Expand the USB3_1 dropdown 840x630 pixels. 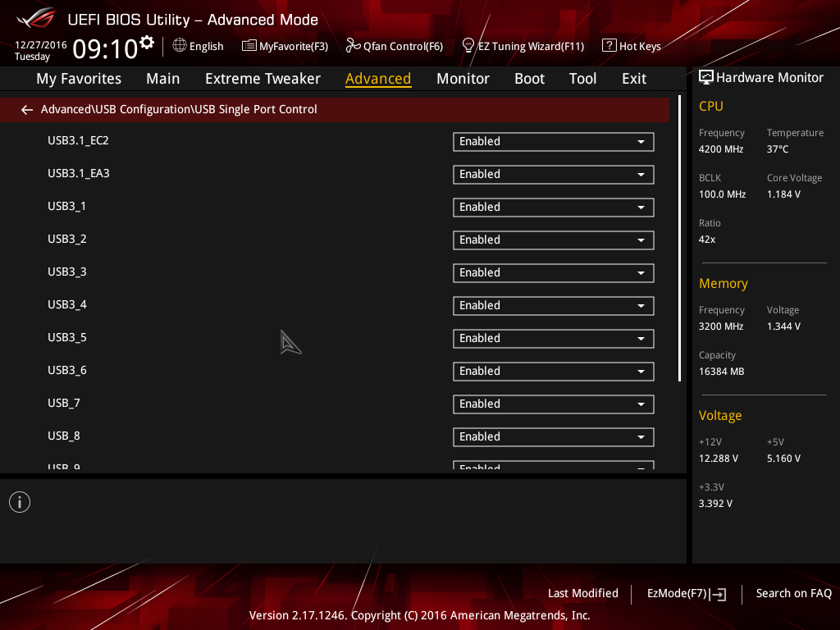click(554, 208)
